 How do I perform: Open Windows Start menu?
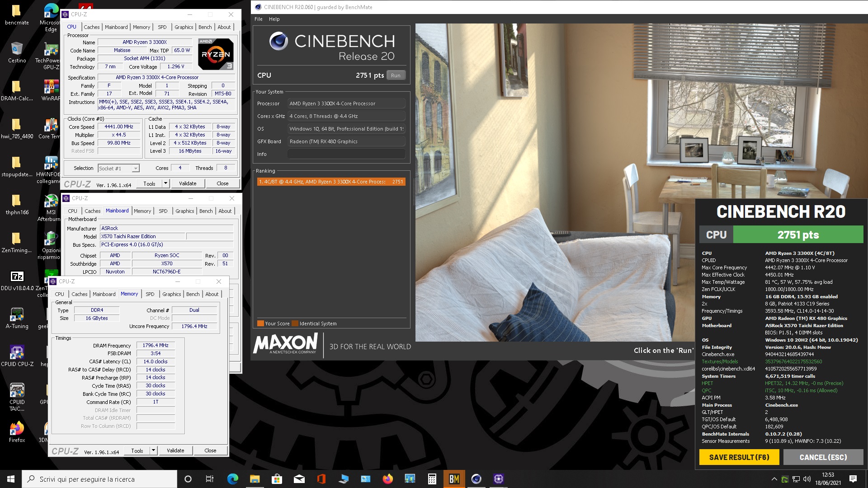point(11,479)
